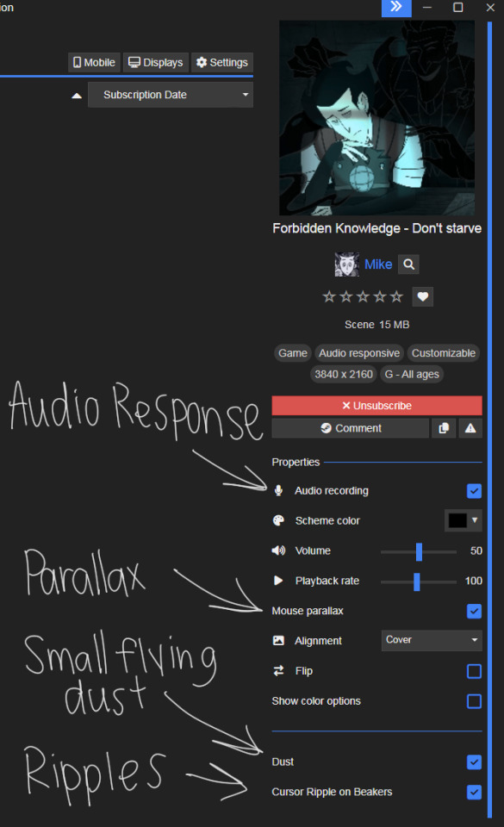This screenshot has width=504, height=827.
Task: Collapse the side panel with the double-chevron button
Action: 396,8
